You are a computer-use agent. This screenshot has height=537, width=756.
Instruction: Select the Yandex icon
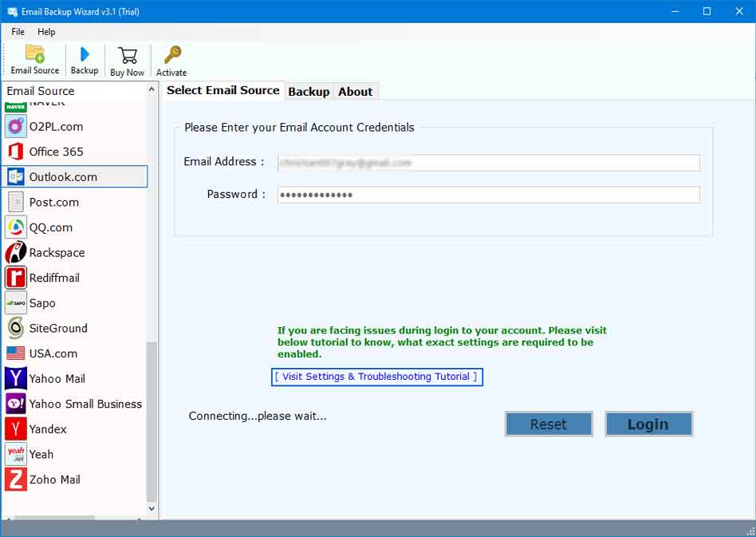pyautogui.click(x=16, y=429)
